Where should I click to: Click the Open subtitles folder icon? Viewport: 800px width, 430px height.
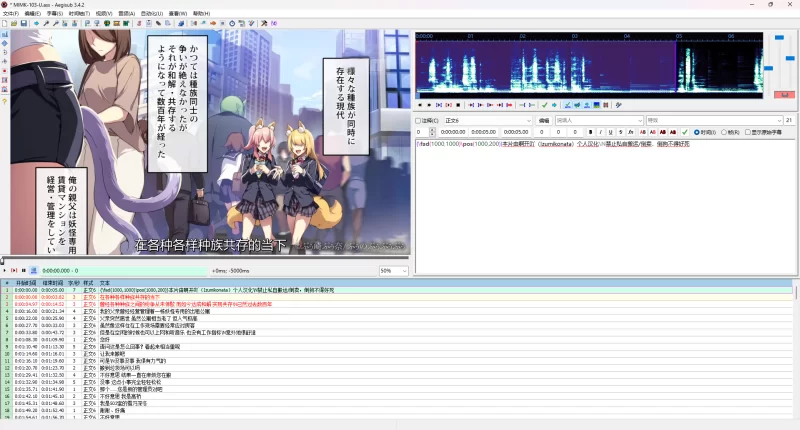[14, 22]
